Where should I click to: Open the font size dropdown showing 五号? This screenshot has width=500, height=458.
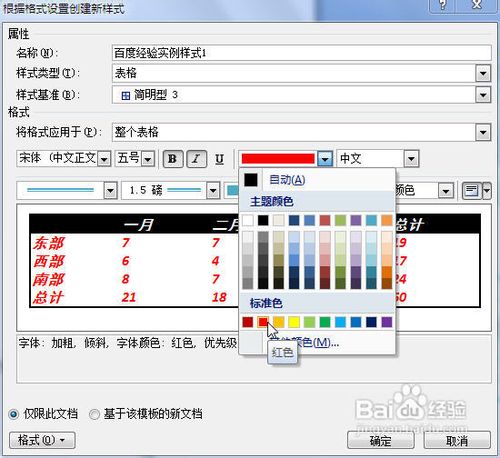[147, 159]
